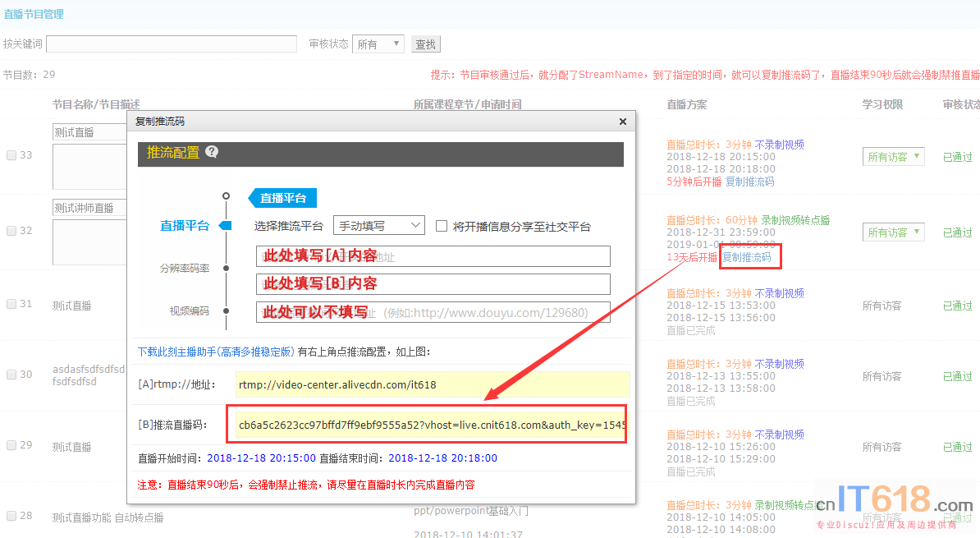Click the 直播平台 blue tag label
The height and width of the screenshot is (538, 980).
coord(282,198)
